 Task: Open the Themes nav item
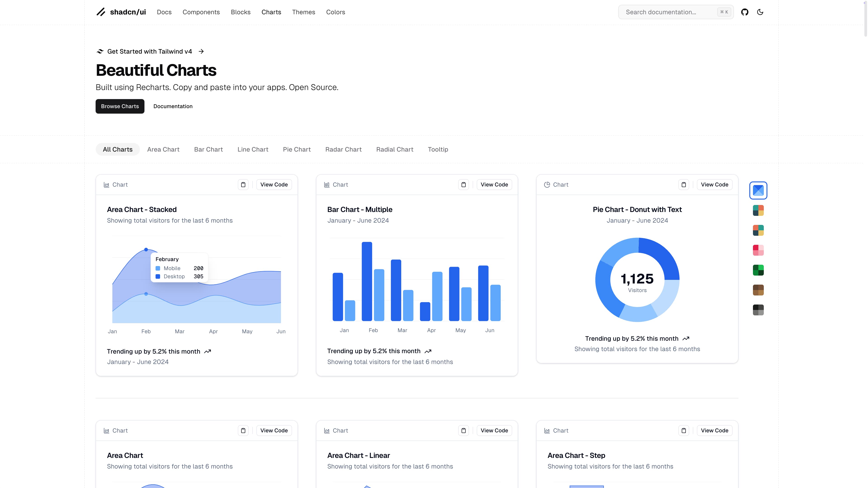point(303,12)
